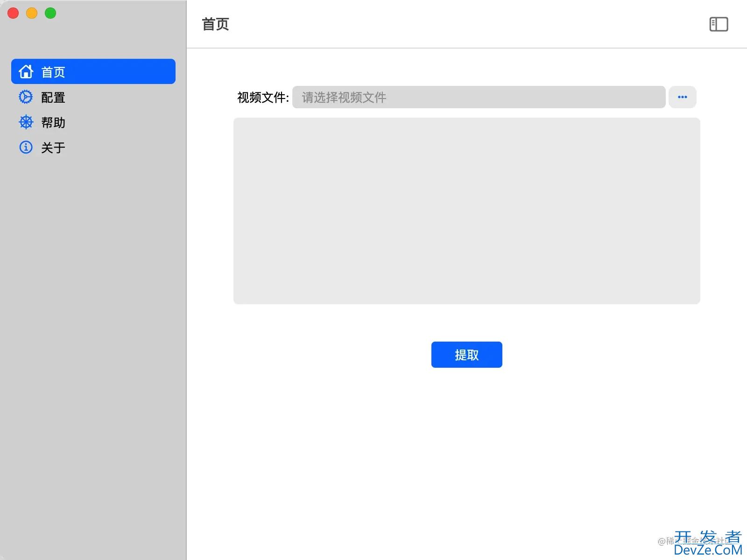Click the 提取 extract button

[x=466, y=355]
